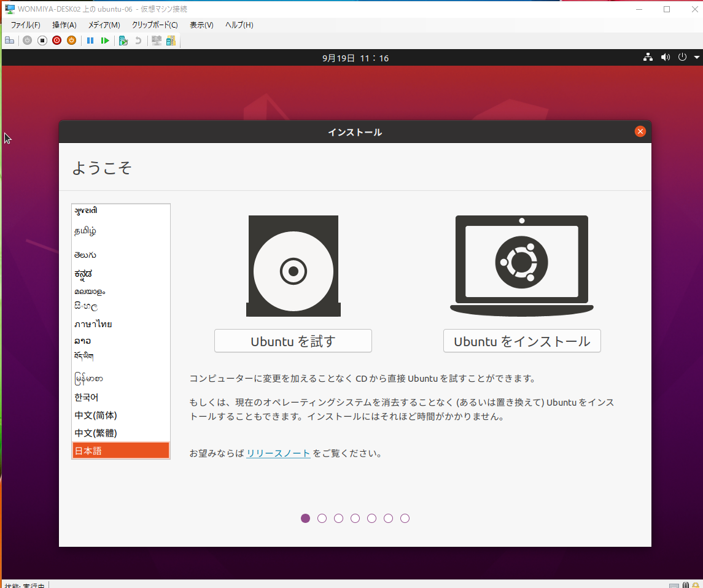703x588 pixels.
Task: Pause the virtual machine
Action: (x=90, y=41)
